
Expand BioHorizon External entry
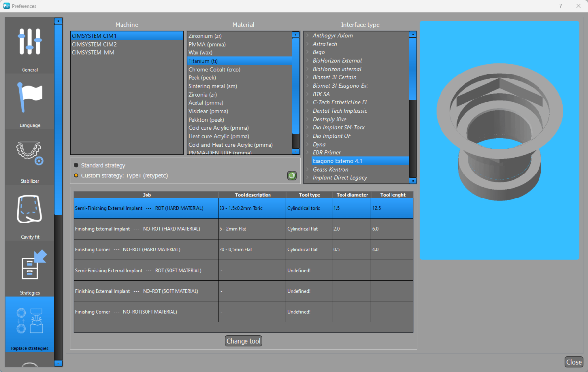click(307, 61)
